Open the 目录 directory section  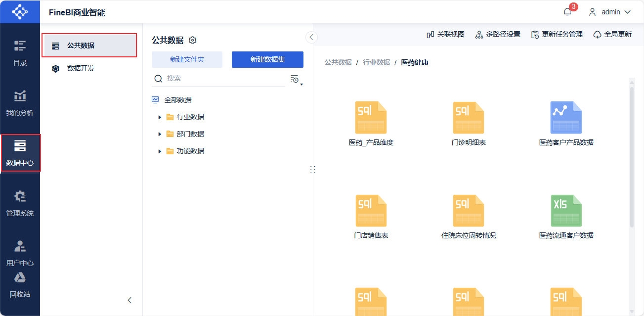tap(20, 52)
